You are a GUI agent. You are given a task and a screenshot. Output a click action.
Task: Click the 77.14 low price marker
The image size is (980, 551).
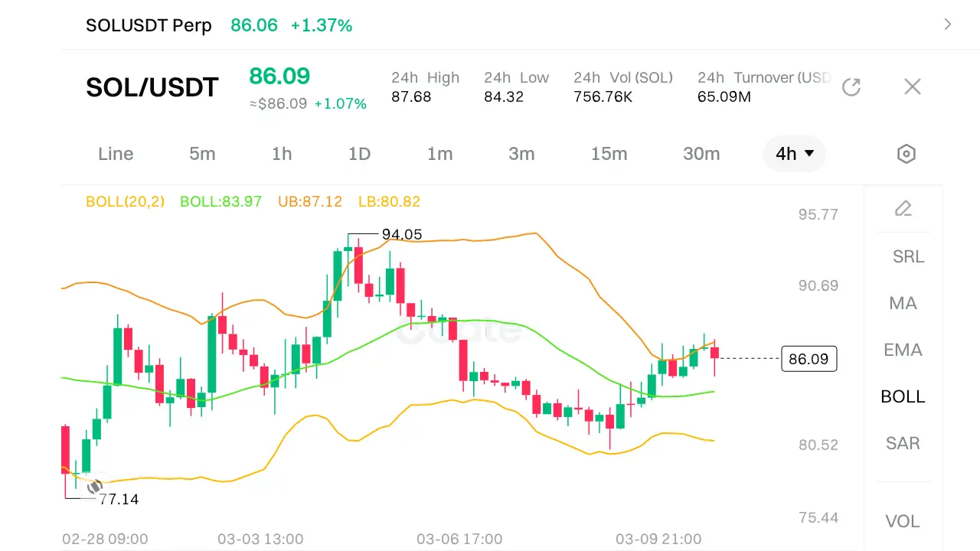pyautogui.click(x=119, y=499)
